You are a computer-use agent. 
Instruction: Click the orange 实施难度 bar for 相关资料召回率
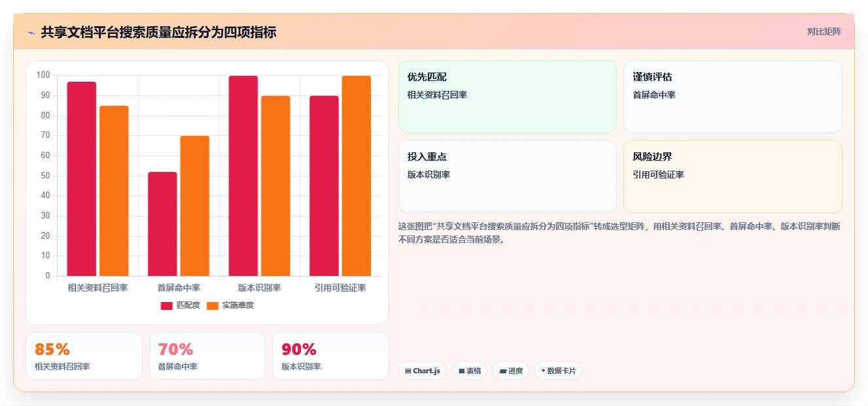click(114, 191)
